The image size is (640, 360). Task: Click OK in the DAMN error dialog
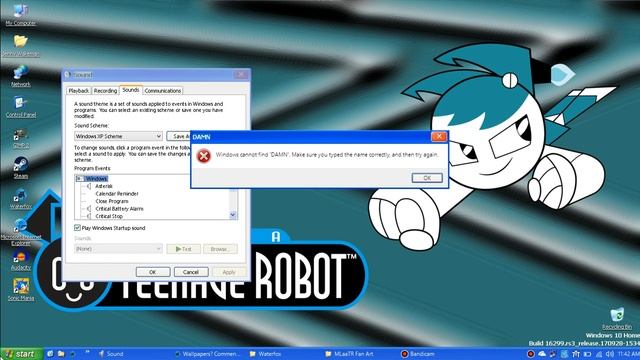[x=427, y=178]
